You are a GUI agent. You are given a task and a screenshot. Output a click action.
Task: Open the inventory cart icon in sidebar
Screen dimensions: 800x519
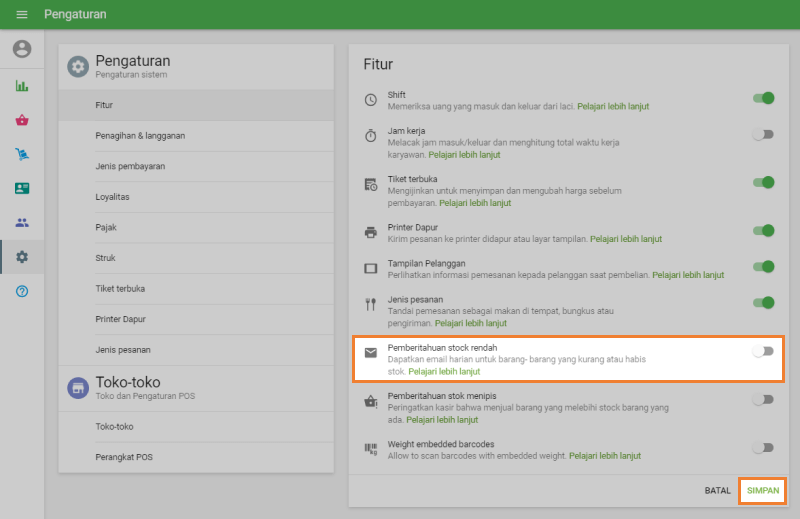click(22, 154)
